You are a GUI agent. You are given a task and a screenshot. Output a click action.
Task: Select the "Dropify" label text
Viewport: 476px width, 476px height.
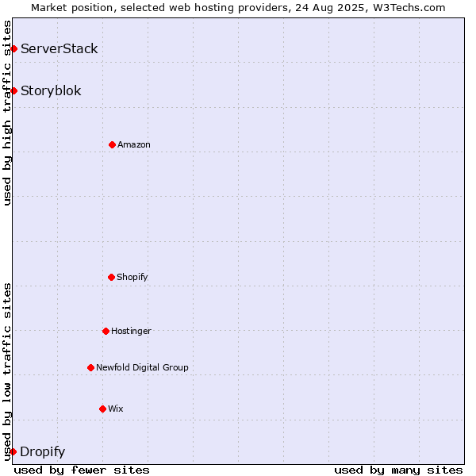pos(43,452)
